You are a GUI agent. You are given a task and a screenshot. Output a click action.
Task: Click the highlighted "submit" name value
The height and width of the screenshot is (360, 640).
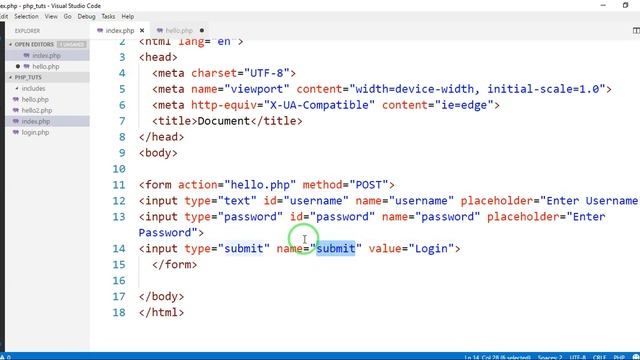click(336, 249)
